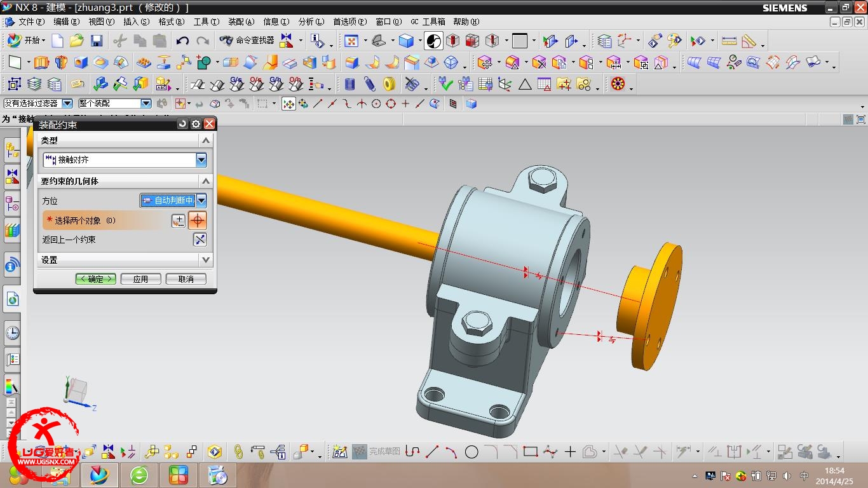Click the sketch Circle tool icon

pyautogui.click(x=471, y=452)
